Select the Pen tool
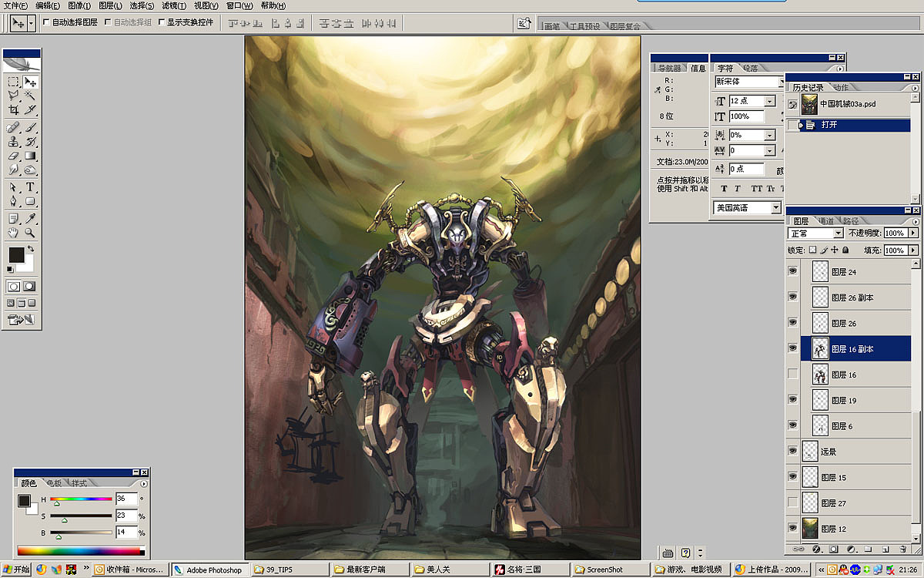The image size is (924, 578). [x=13, y=201]
